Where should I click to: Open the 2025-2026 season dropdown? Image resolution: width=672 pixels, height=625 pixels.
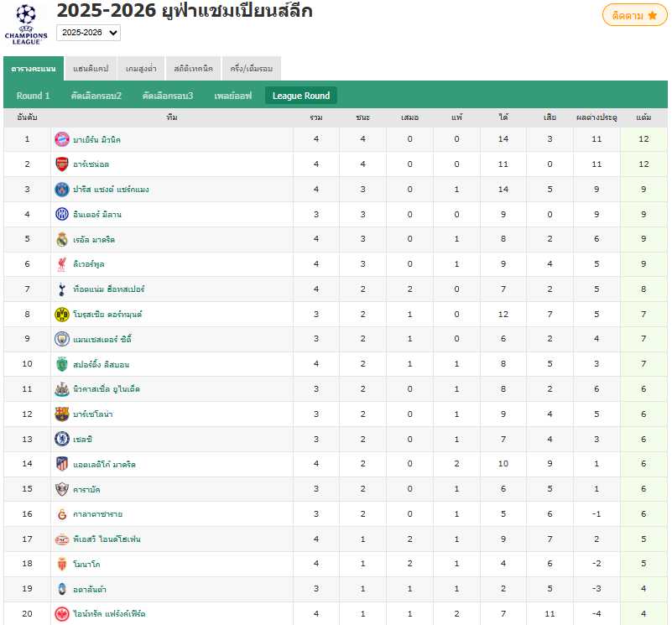click(89, 33)
